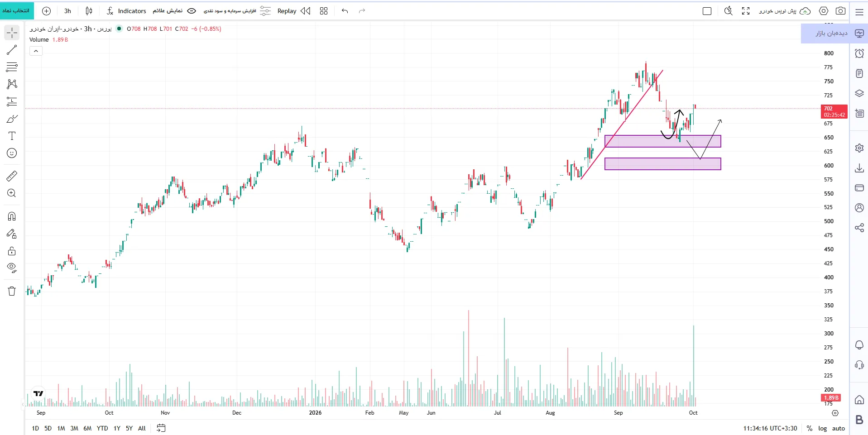Select the YTD time range
Screen dimensions: 868x435
pyautogui.click(x=102, y=428)
